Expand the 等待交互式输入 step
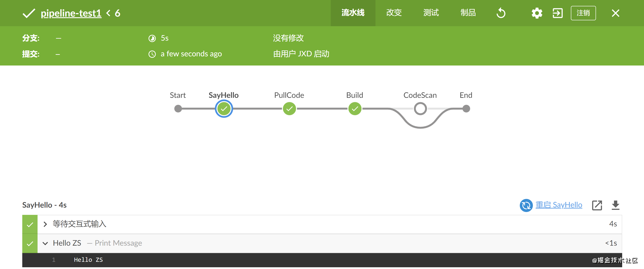Viewport: 644px width, 269px height. (45, 224)
